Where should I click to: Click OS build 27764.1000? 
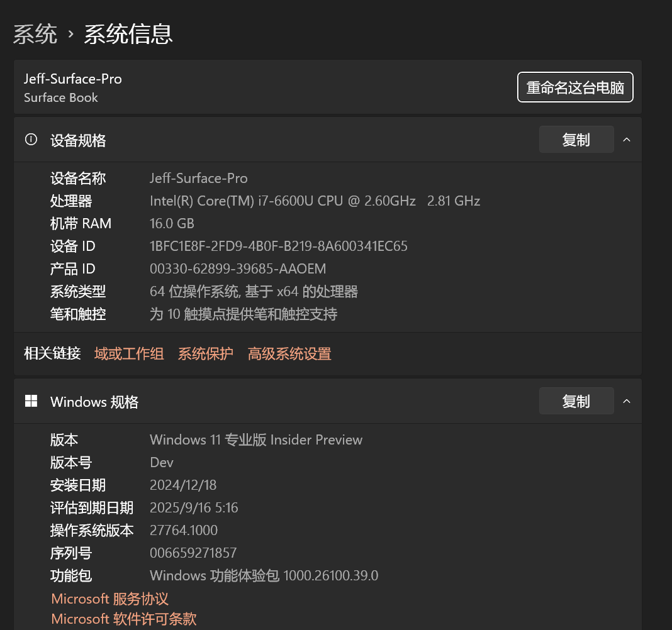pyautogui.click(x=184, y=530)
